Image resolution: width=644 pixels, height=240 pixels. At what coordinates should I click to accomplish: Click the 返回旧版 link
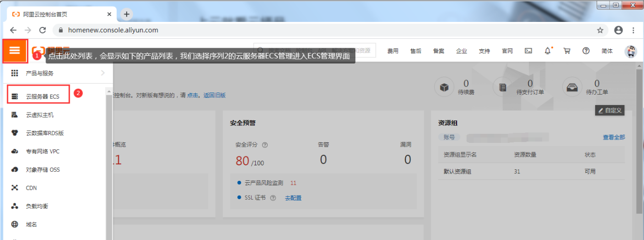(x=214, y=95)
